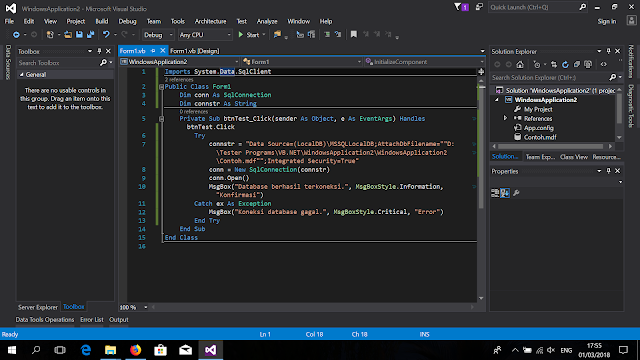
Task: Click the Show All Files icon
Action: [x=588, y=64]
